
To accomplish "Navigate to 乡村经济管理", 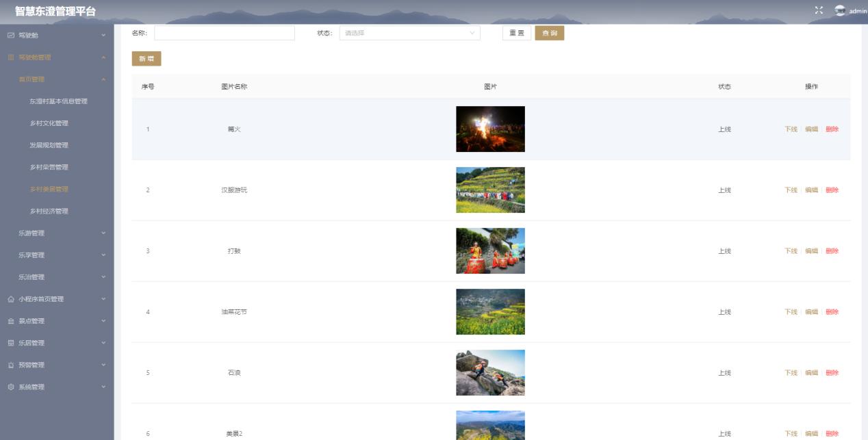I will (49, 211).
